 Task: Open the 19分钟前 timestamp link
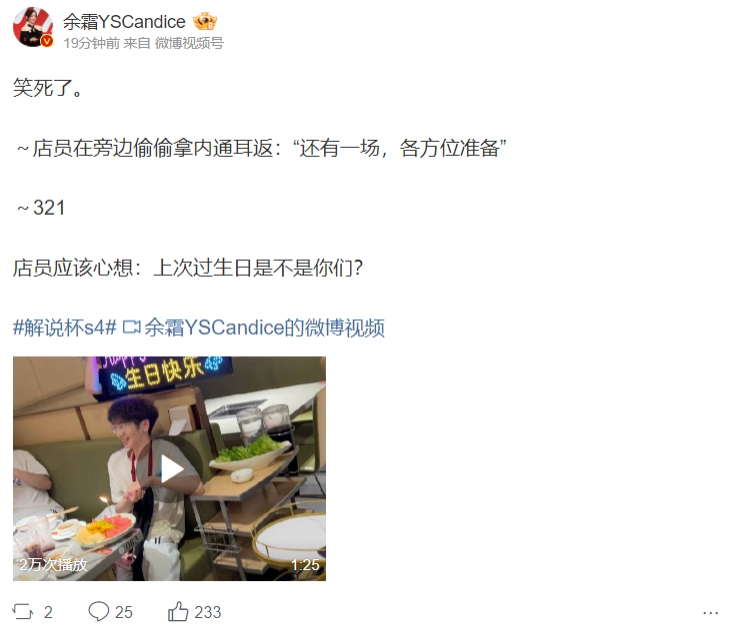click(x=91, y=43)
